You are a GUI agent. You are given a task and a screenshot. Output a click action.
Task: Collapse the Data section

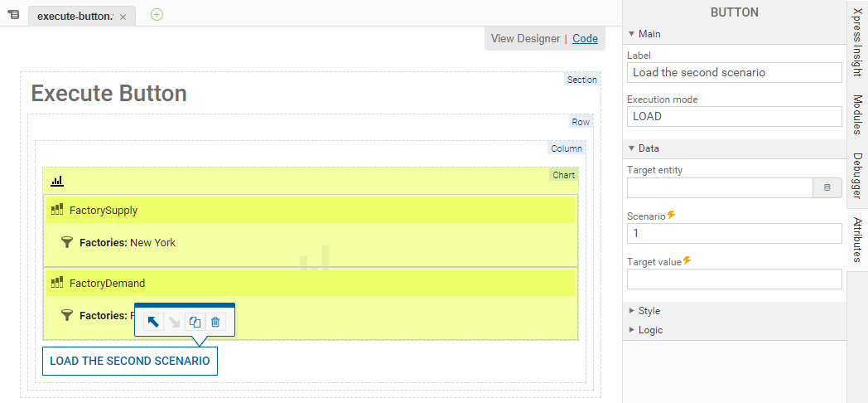631,148
